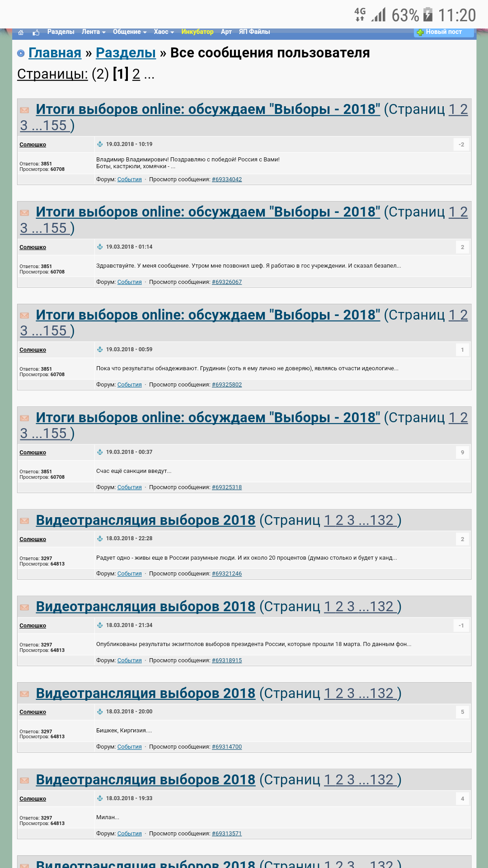Image resolution: width=488 pixels, height=868 pixels.
Task: Open the Инкубатор menu item
Action: coord(197,32)
